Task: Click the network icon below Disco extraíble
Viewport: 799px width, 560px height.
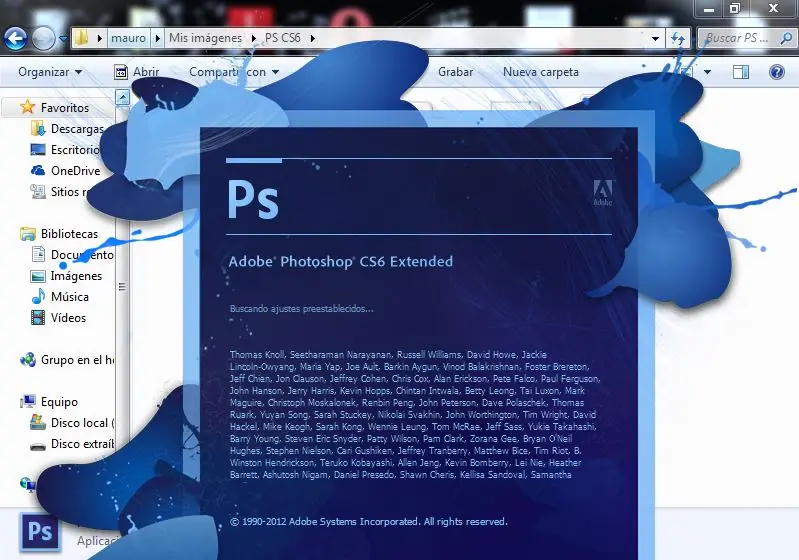Action: pyautogui.click(x=27, y=484)
